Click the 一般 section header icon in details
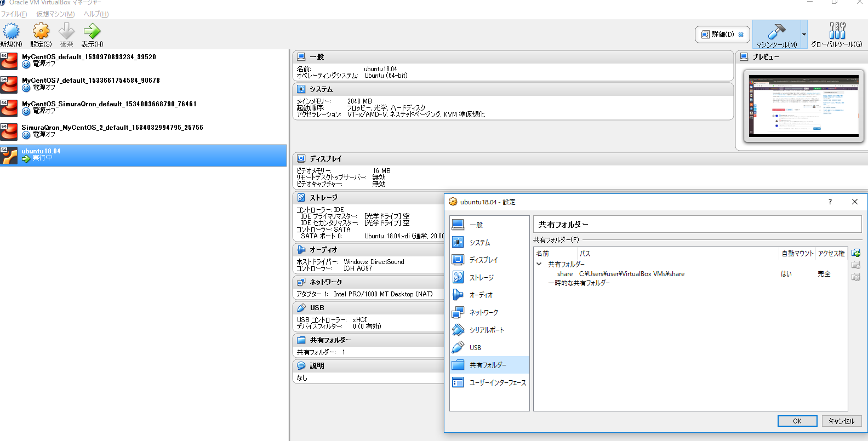This screenshot has width=868, height=441. point(301,56)
